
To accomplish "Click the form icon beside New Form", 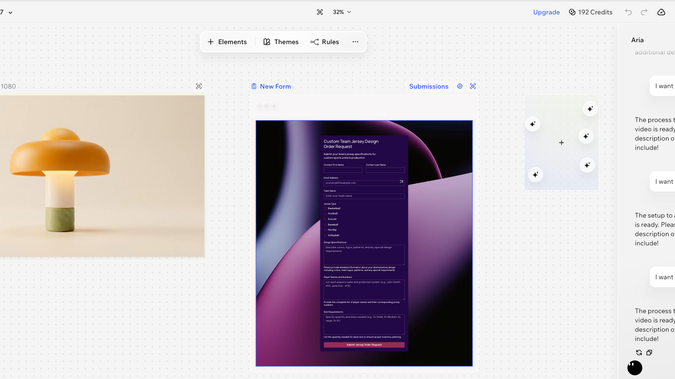I will click(x=254, y=86).
